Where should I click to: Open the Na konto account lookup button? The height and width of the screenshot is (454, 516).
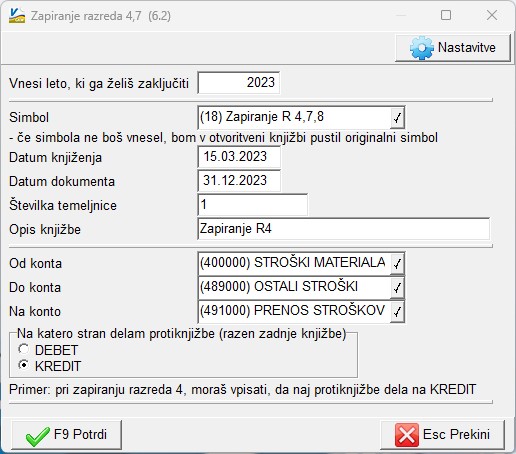397,312
